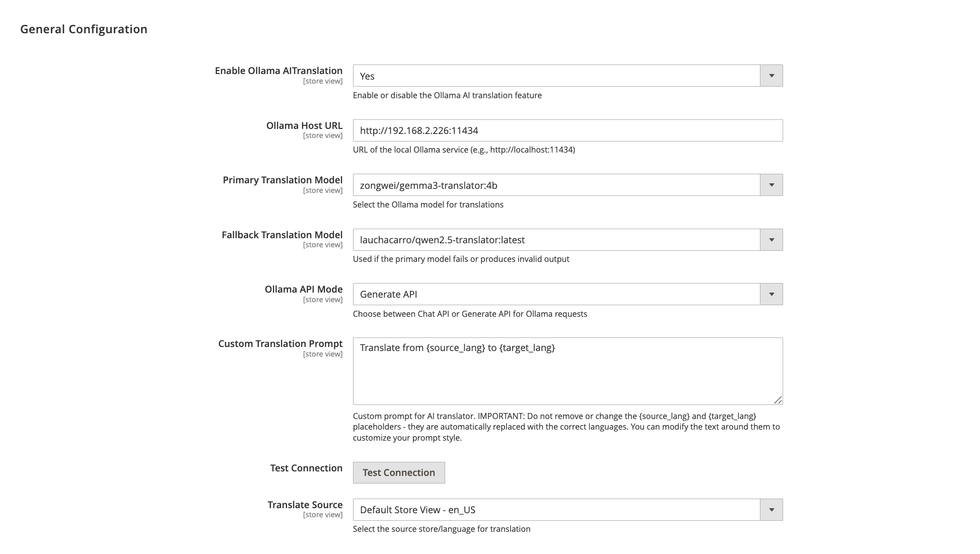This screenshot has height=554, width=980.
Task: Click the Test Connection field label
Action: [x=306, y=468]
